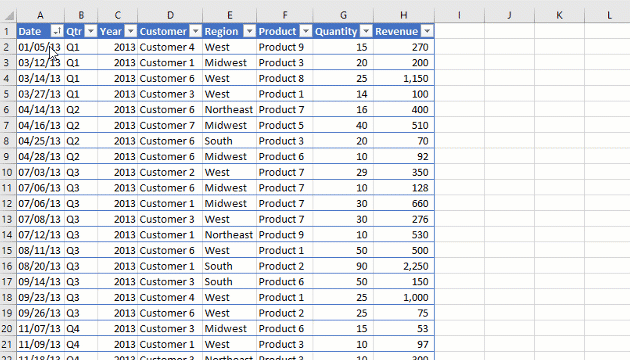This screenshot has height=360, width=630.
Task: Select row 10 header
Action: [7, 172]
